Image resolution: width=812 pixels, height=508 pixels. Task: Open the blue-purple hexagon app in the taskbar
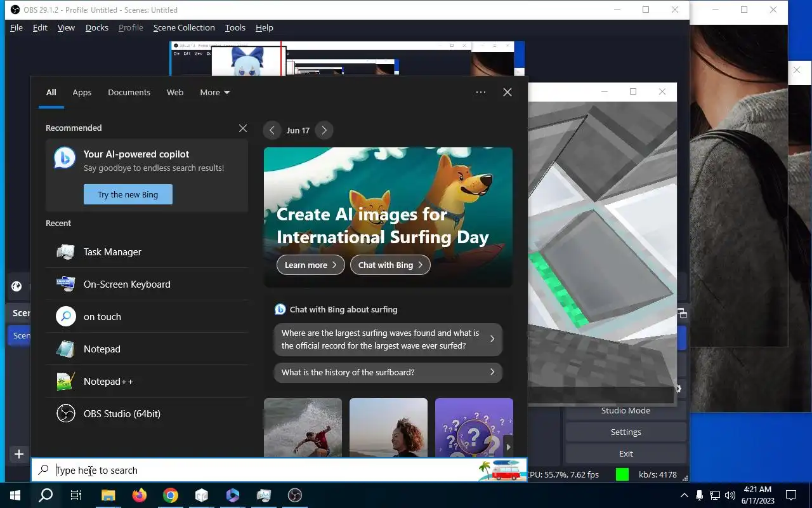click(232, 495)
